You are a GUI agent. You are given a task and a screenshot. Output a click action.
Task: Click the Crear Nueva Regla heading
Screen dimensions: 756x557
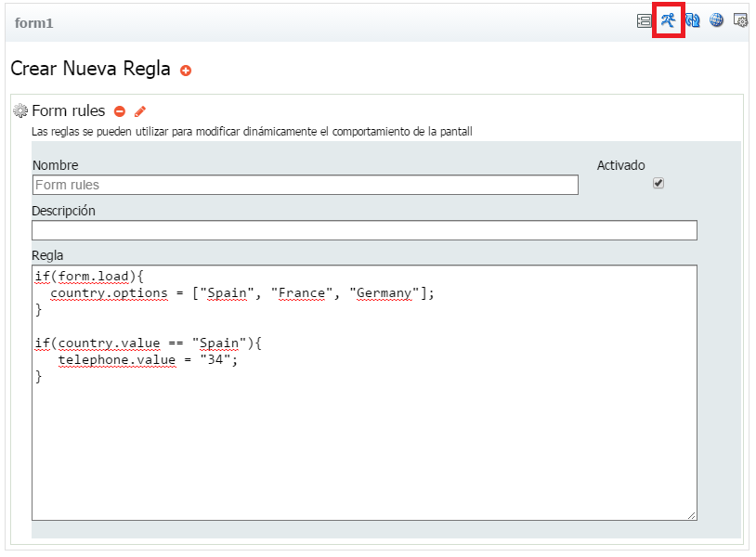(90, 69)
